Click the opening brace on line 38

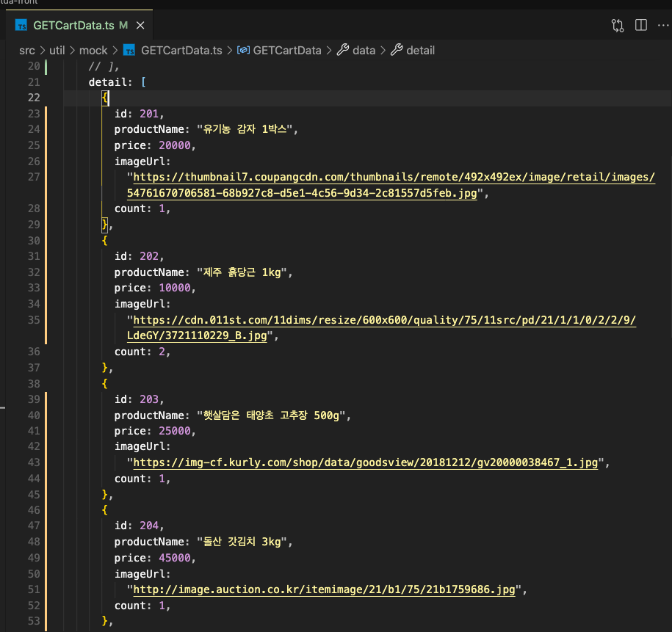[104, 384]
